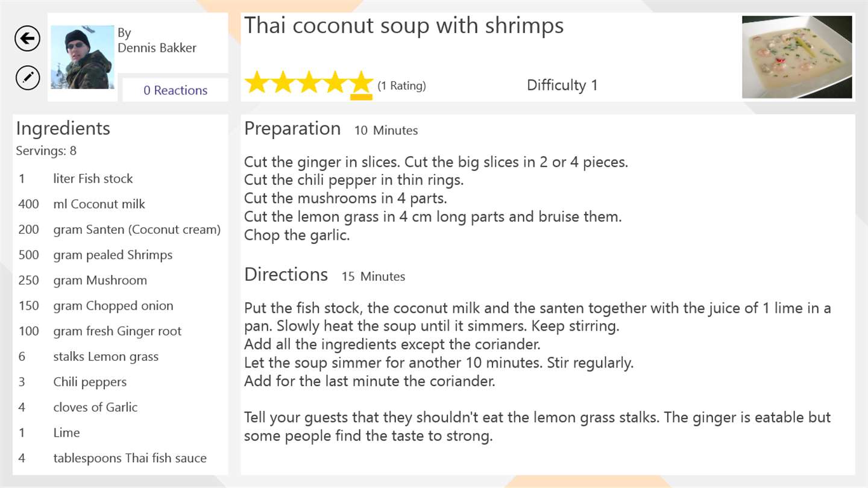Image resolution: width=868 pixels, height=488 pixels.
Task: Click the fifth underlined rating star
Action: coord(361,83)
